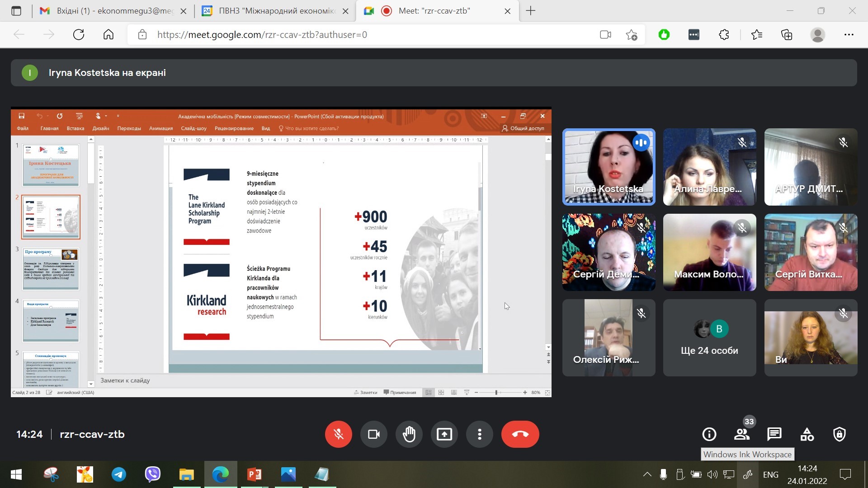This screenshot has width=868, height=488.
Task: Select slide 1 thumbnail 'Ірина Костецька'
Action: click(x=51, y=165)
